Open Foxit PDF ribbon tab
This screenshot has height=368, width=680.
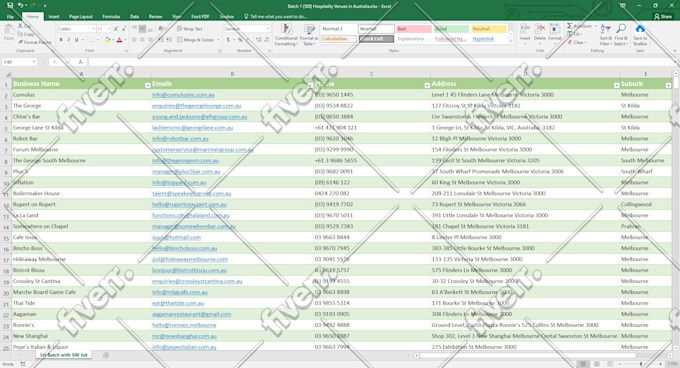pyautogui.click(x=200, y=16)
